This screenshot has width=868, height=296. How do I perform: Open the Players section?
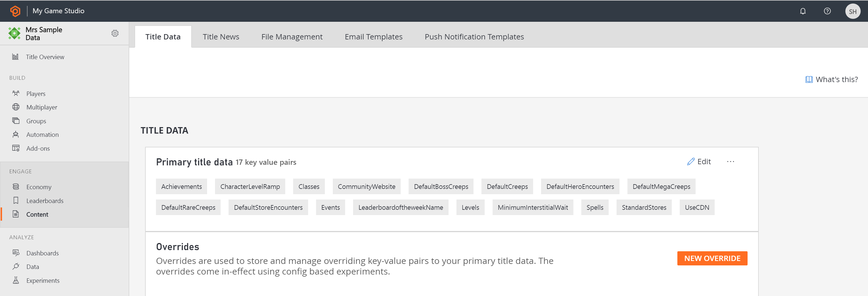click(x=36, y=94)
